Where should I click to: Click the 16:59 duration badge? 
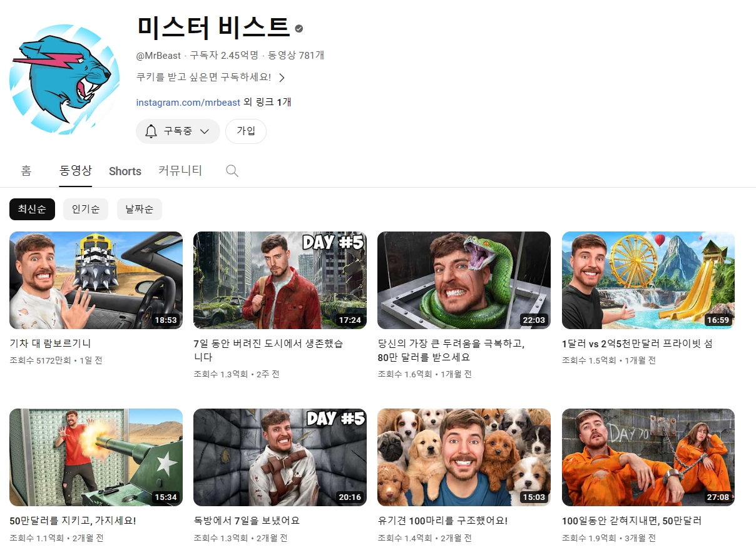718,320
